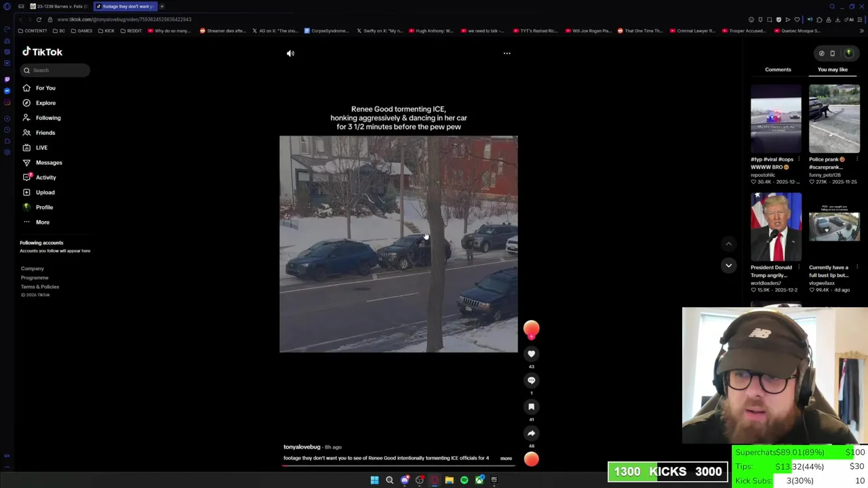The width and height of the screenshot is (868, 488).
Task: Switch to You may like tab
Action: pos(832,70)
